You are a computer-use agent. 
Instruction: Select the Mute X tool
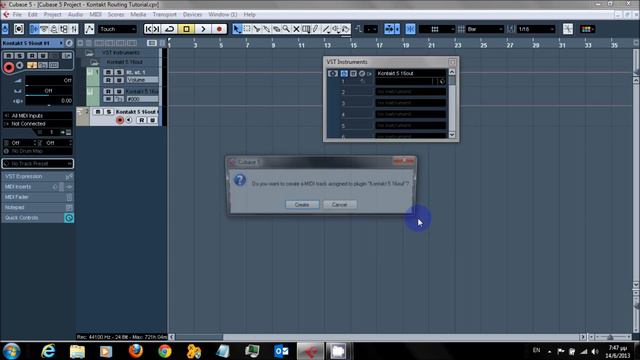point(296,29)
